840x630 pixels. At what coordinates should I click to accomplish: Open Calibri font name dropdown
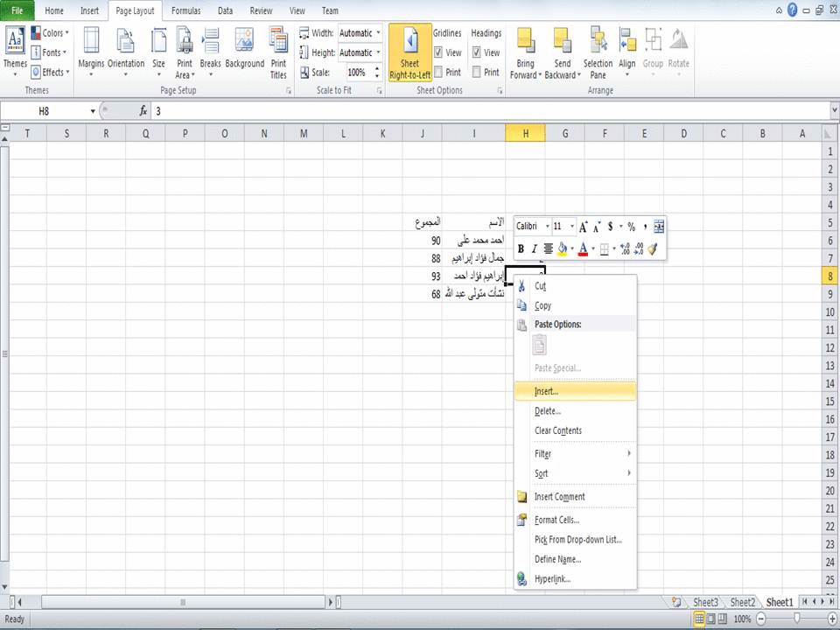[x=547, y=227]
